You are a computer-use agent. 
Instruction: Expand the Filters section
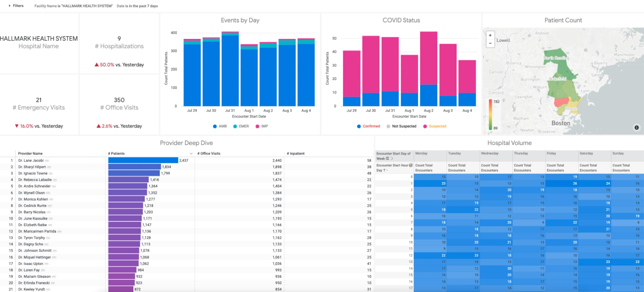[x=16, y=6]
